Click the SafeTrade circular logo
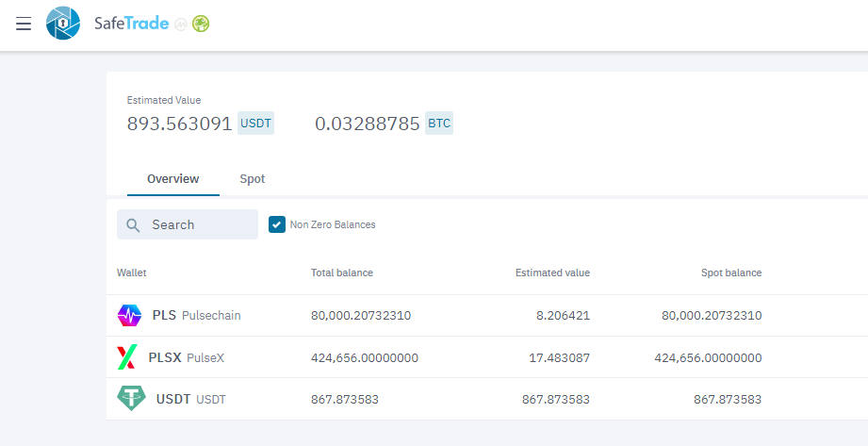868x446 pixels. tap(62, 24)
